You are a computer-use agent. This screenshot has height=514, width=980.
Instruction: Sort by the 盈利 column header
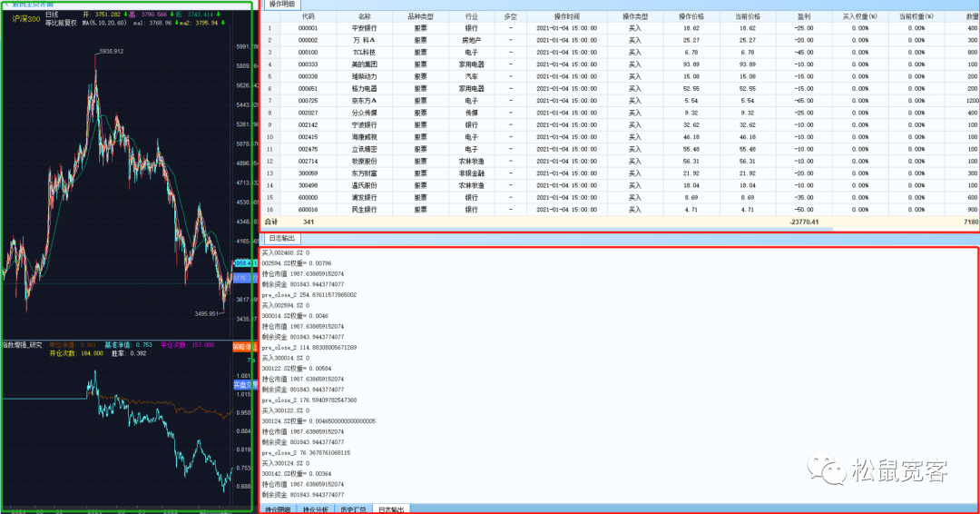point(804,17)
